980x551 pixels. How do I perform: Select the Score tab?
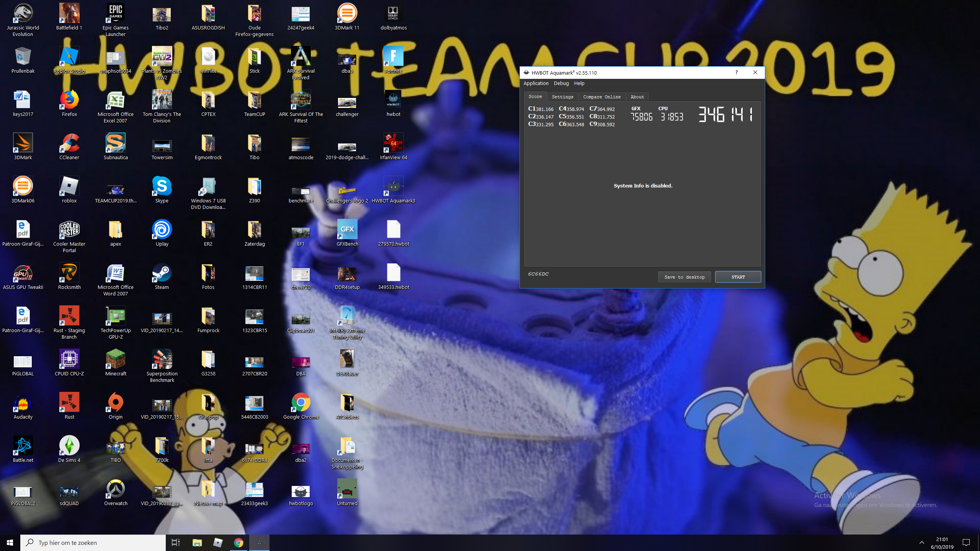point(535,96)
